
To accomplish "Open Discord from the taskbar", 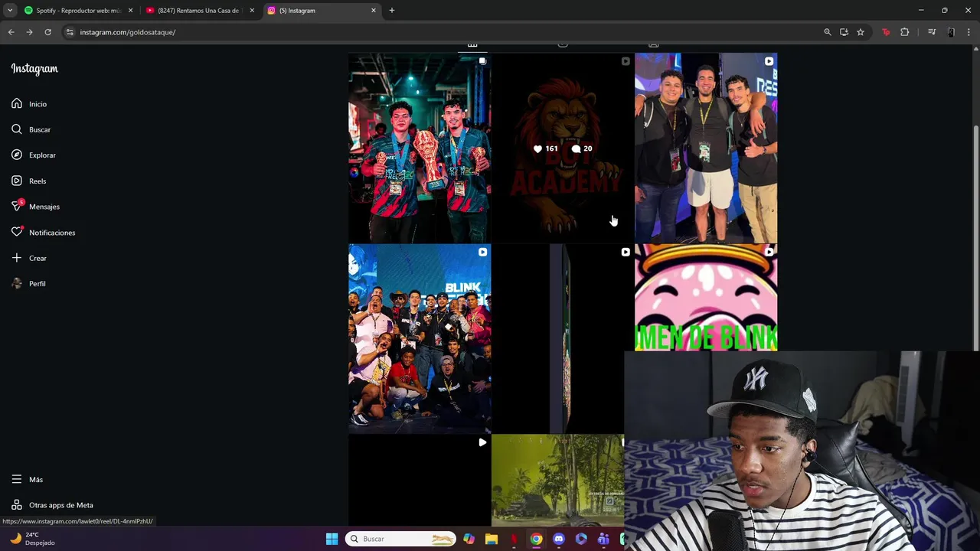I will pos(559,539).
